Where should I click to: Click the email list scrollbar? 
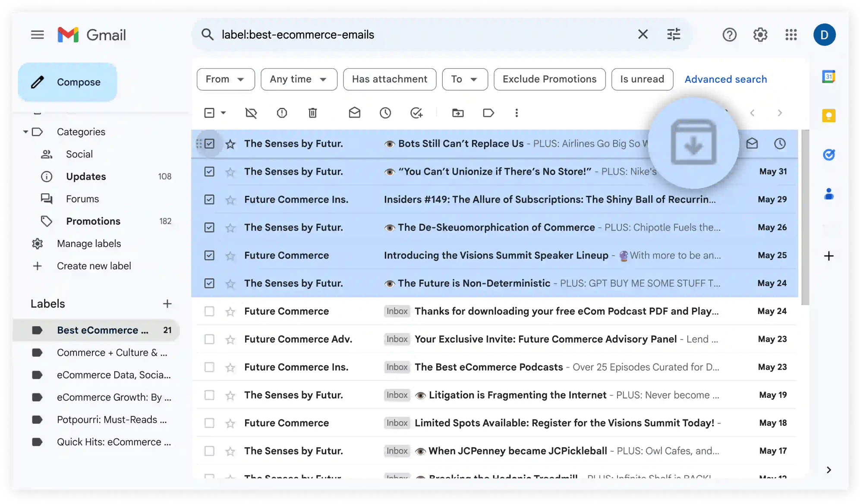point(805,217)
